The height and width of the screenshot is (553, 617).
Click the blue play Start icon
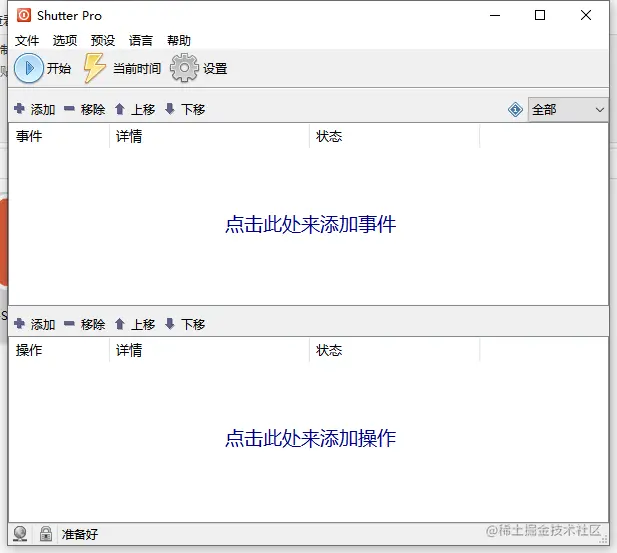pyautogui.click(x=29, y=68)
